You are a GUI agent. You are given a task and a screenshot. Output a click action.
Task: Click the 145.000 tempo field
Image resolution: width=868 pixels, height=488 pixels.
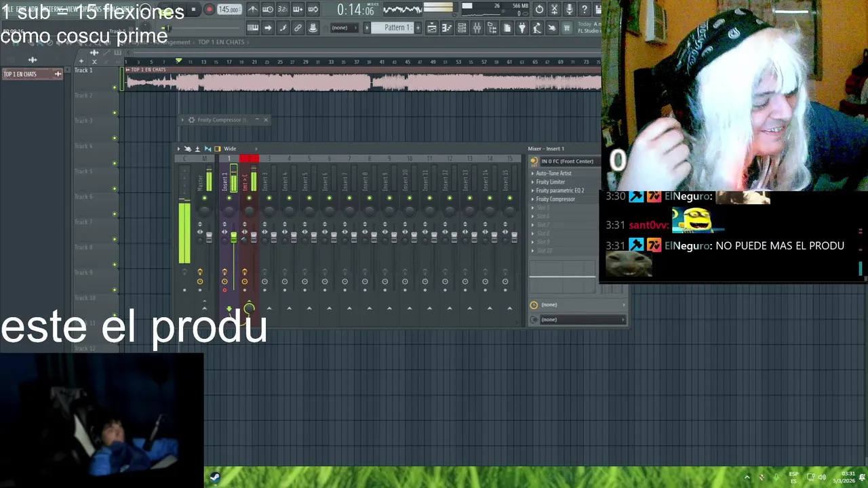229,9
